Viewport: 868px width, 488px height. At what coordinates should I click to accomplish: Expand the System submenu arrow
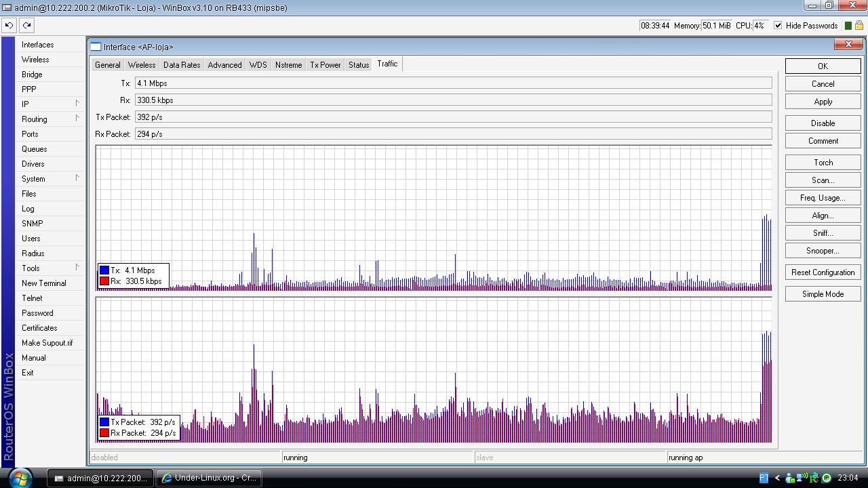coord(77,178)
